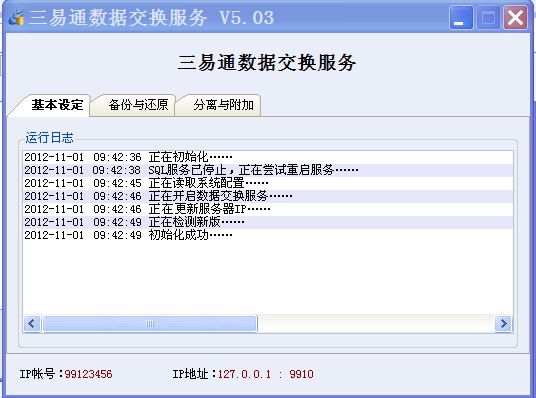Screen dimensions: 536x398
Task: Click the IP地址 127.0.0.1 value
Action: pos(244,374)
